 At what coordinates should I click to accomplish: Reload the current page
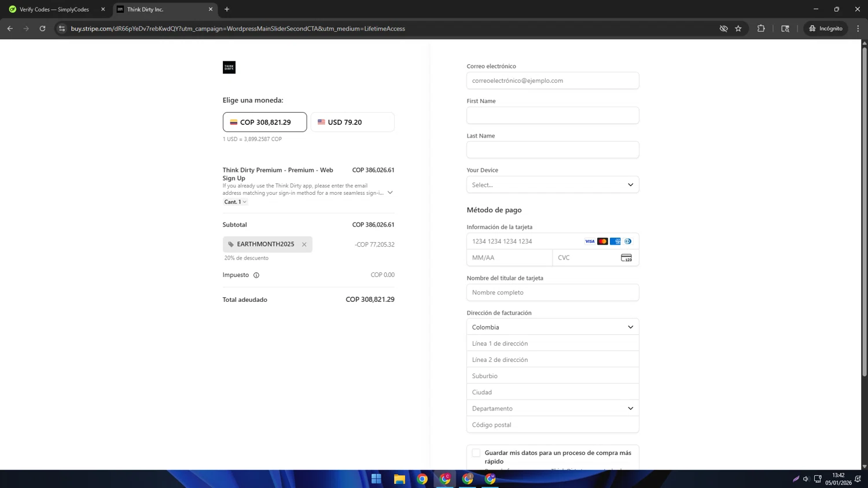42,28
